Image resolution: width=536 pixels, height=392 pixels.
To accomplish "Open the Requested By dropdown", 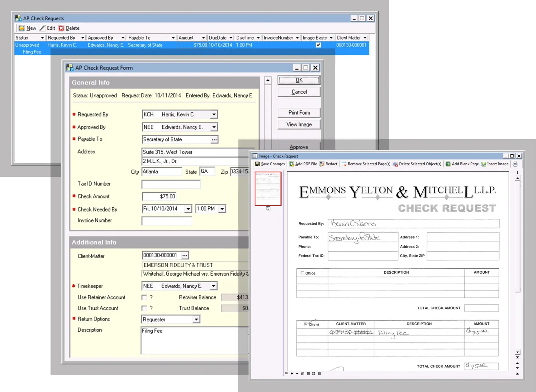I will [214, 114].
